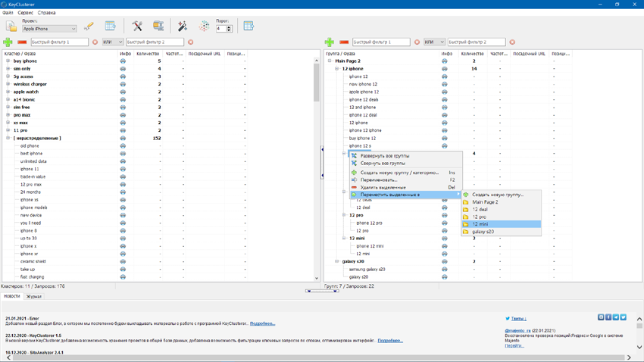Screen dimensions: 644x362
Task: Open Подробнее link for KeyClusterer 1.5 news
Action: point(390,341)
